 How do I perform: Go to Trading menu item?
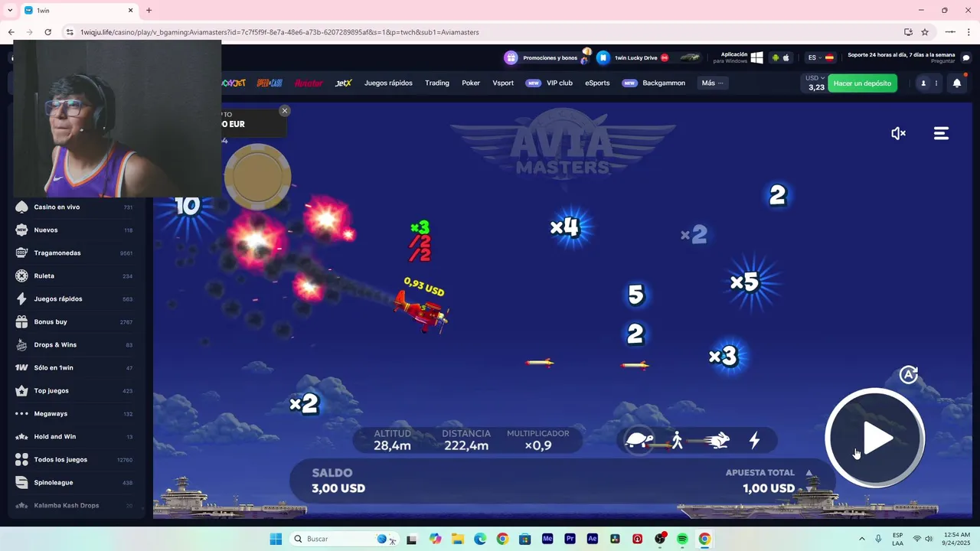(x=437, y=83)
